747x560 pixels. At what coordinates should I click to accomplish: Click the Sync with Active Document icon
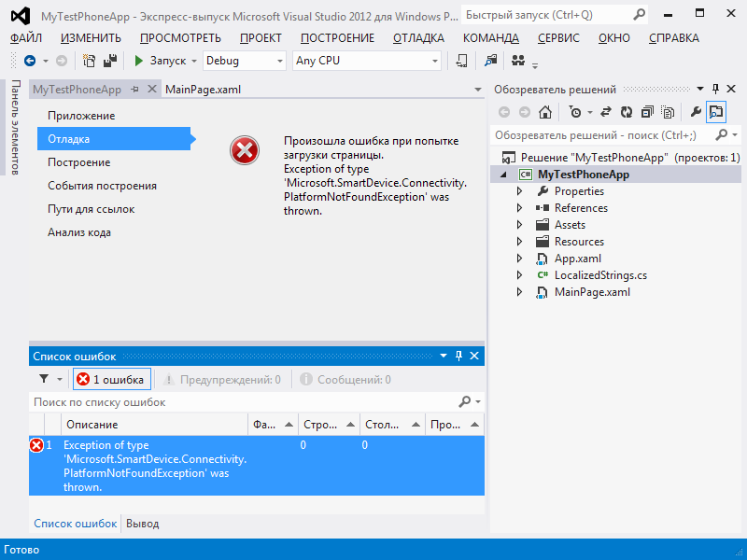(605, 112)
